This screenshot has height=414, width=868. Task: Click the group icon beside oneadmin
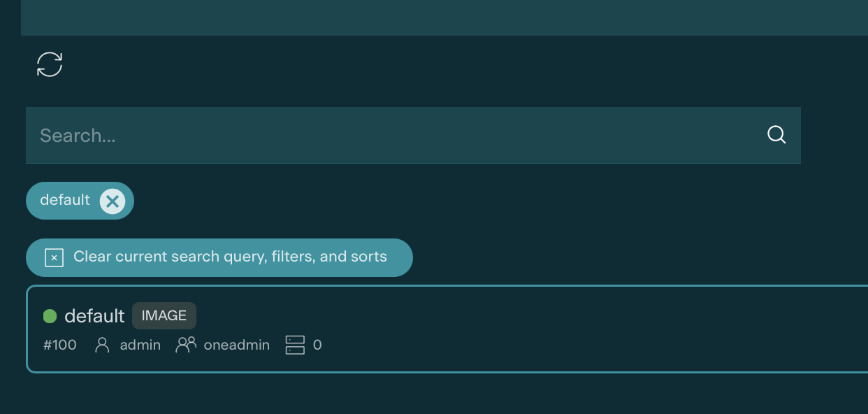186,345
